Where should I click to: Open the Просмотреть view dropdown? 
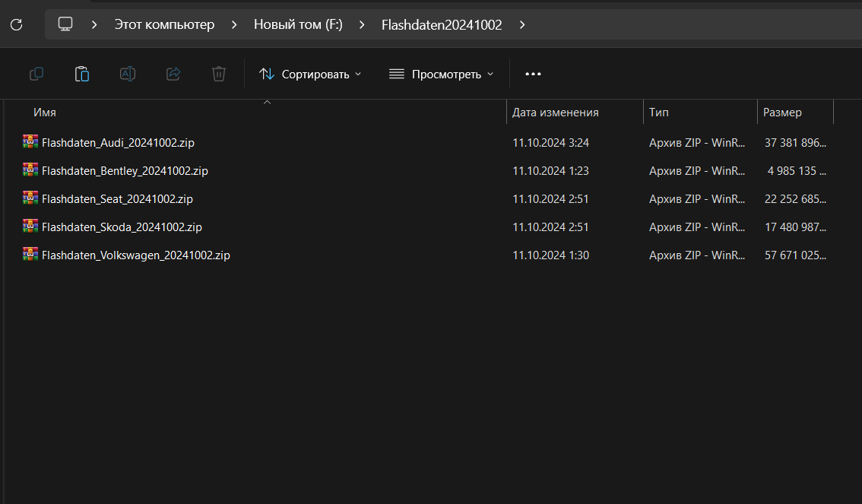441,74
